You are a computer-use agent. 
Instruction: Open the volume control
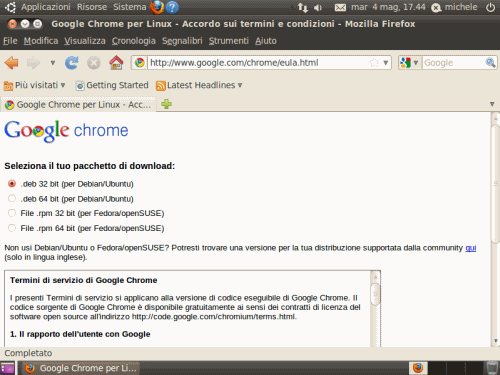coord(318,7)
